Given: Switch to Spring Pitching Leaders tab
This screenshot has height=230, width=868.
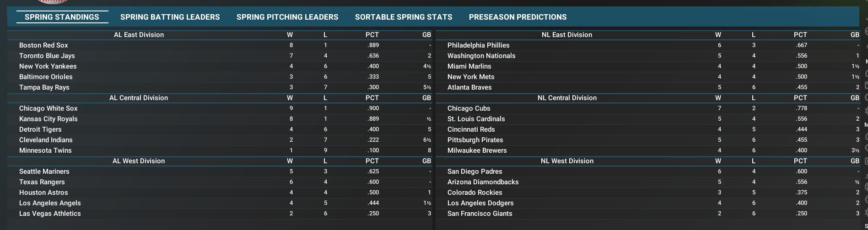Looking at the screenshot, I should click(x=287, y=17).
